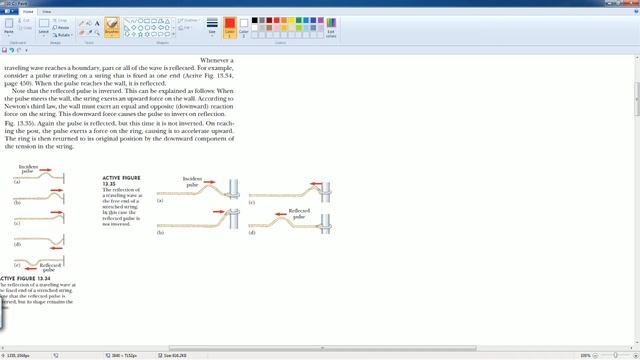Choose the Diamond shape in Shapes gallery
This screenshot has height=360, width=640.
133,28
